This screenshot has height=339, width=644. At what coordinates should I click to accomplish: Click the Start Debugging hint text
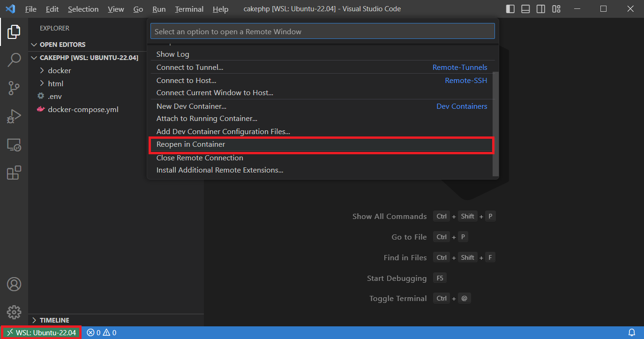point(397,278)
